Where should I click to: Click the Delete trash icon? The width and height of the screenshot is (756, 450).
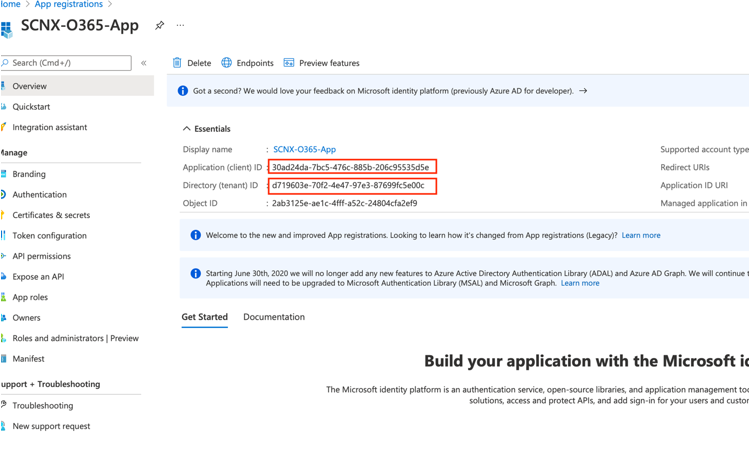point(178,63)
